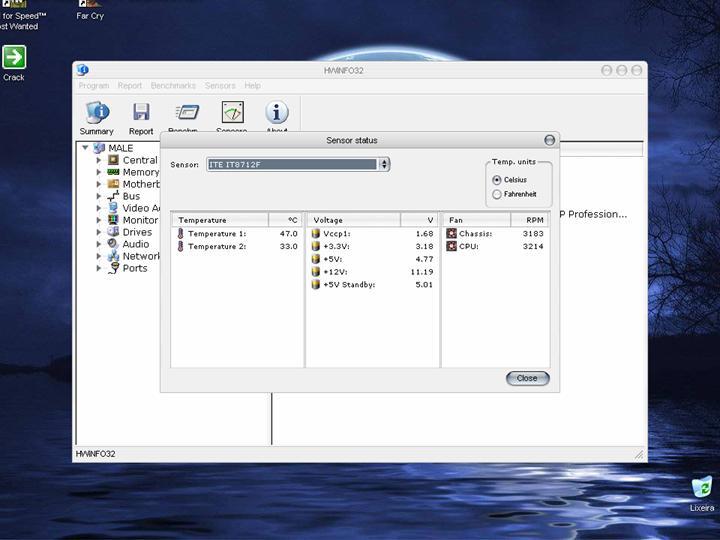Image resolution: width=720 pixels, height=540 pixels.
Task: Click the Chassis fan icon
Action: click(451, 233)
